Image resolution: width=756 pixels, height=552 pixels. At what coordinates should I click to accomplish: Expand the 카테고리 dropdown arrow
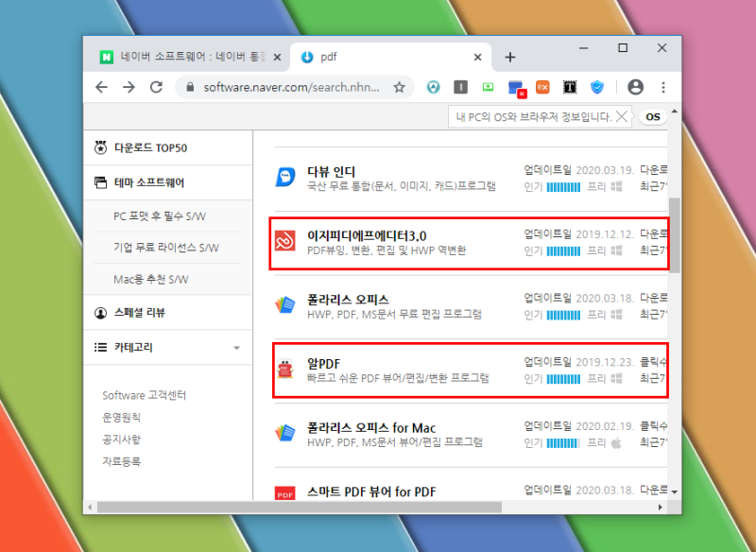(236, 348)
